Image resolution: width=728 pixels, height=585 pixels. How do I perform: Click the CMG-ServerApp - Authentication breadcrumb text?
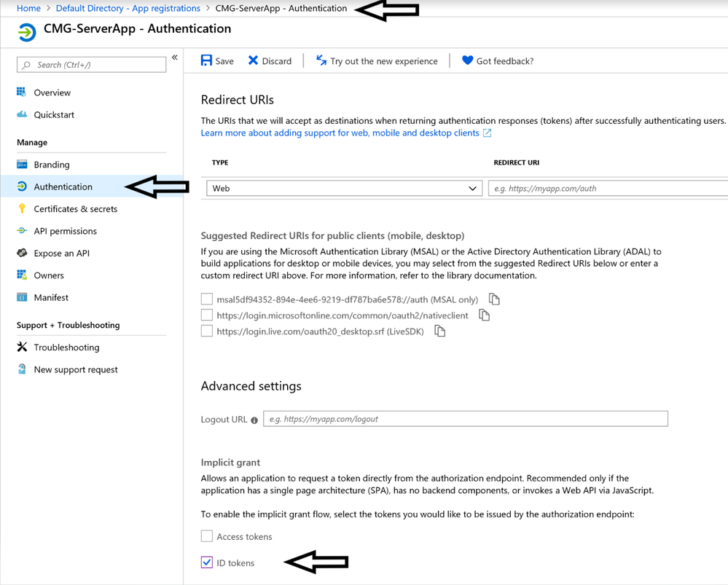(281, 8)
